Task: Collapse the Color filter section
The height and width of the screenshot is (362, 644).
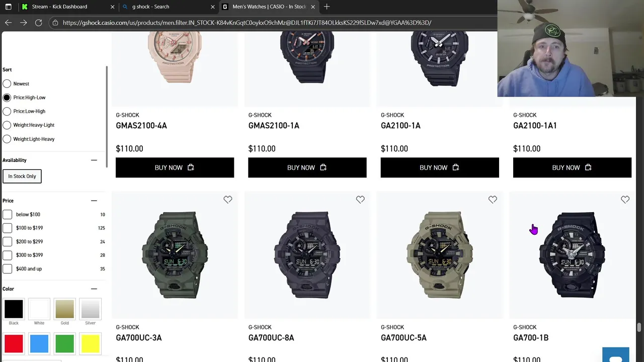Action: (94, 289)
